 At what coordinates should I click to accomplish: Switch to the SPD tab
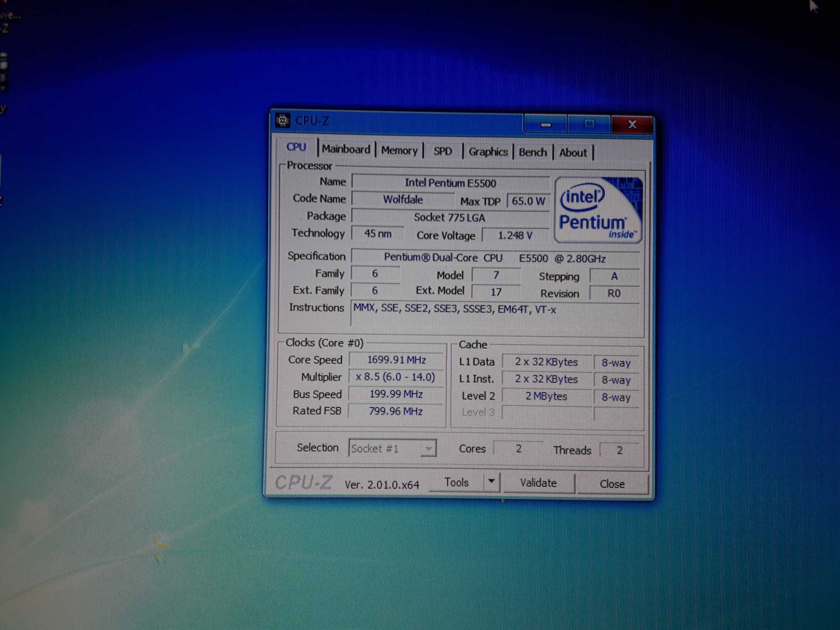443,151
